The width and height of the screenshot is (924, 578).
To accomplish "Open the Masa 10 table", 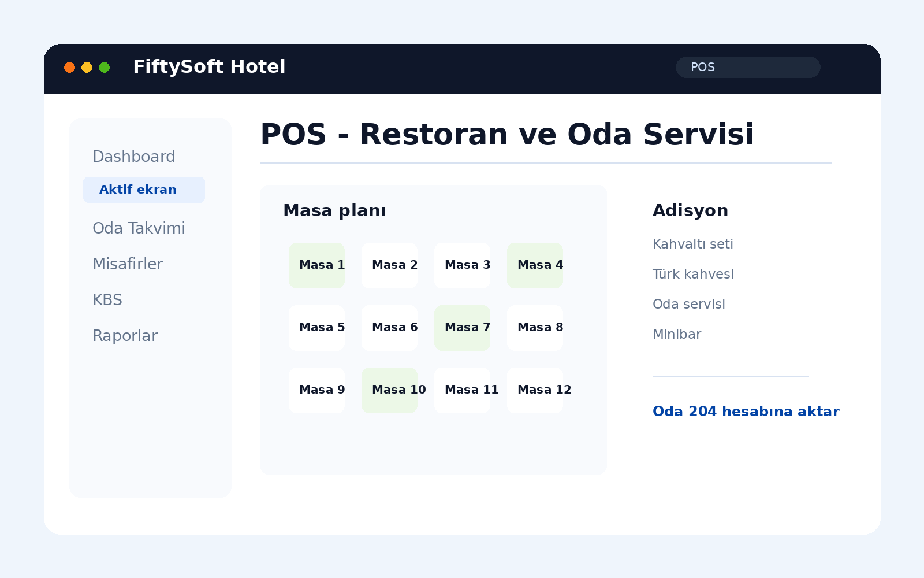I will point(389,390).
